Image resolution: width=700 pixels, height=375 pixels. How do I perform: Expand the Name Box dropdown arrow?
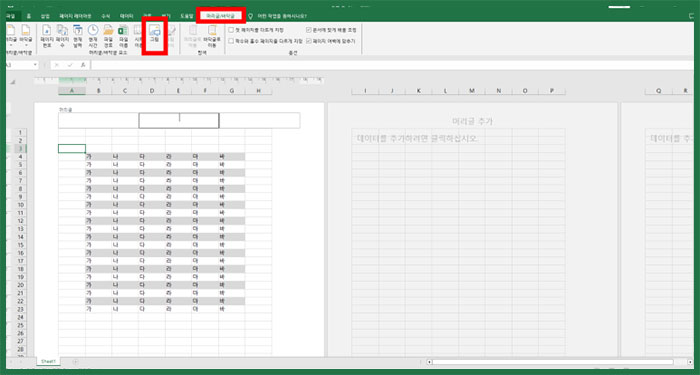coord(35,65)
